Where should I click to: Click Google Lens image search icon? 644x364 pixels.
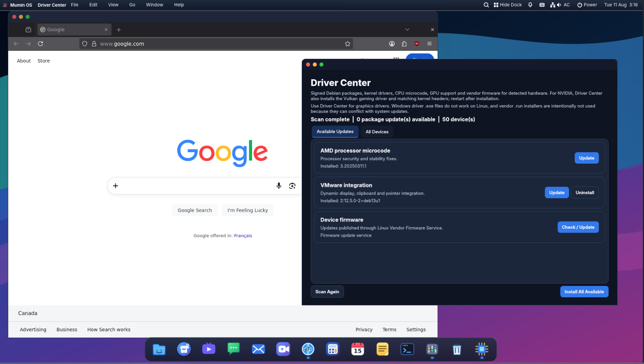(x=292, y=186)
